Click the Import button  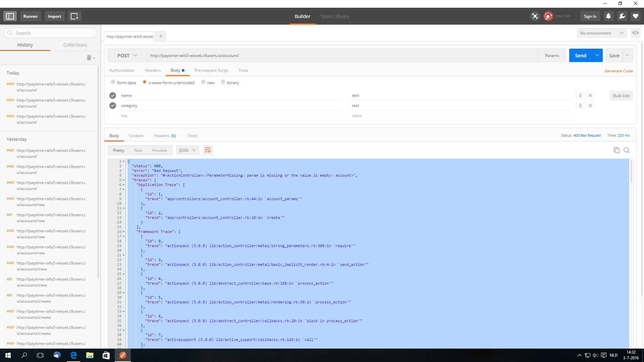coord(54,16)
